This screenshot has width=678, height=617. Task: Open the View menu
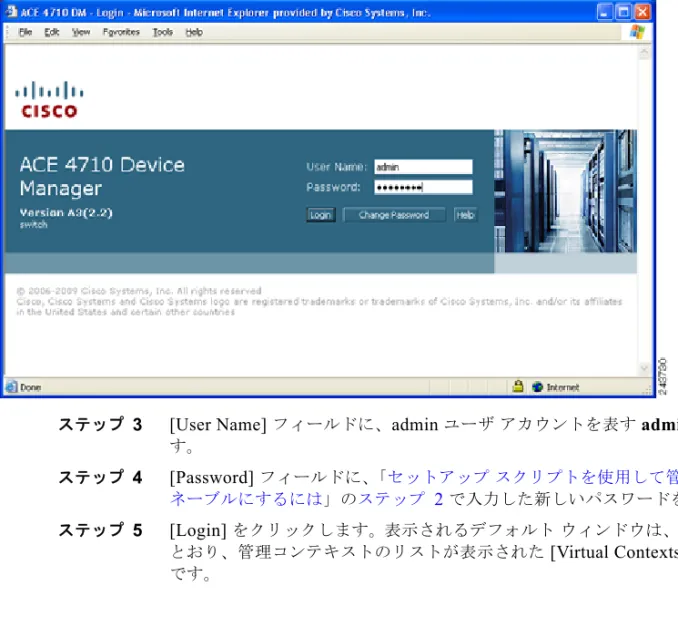[81, 32]
